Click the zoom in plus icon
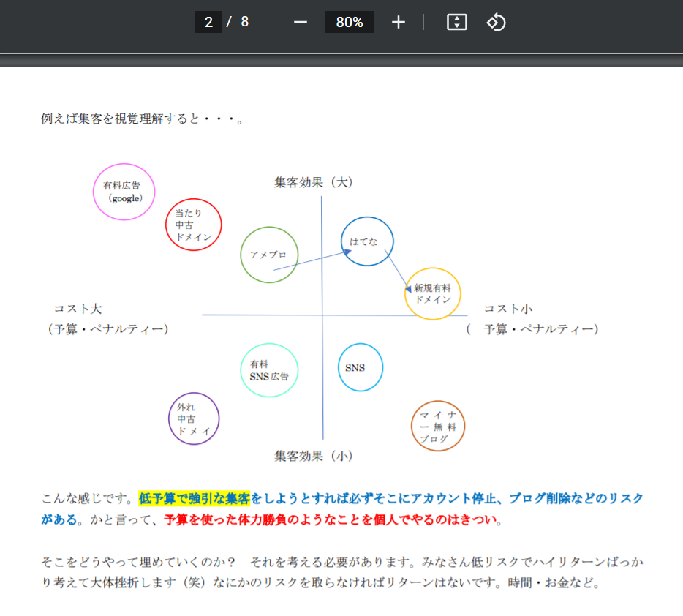The image size is (683, 616). click(x=398, y=22)
